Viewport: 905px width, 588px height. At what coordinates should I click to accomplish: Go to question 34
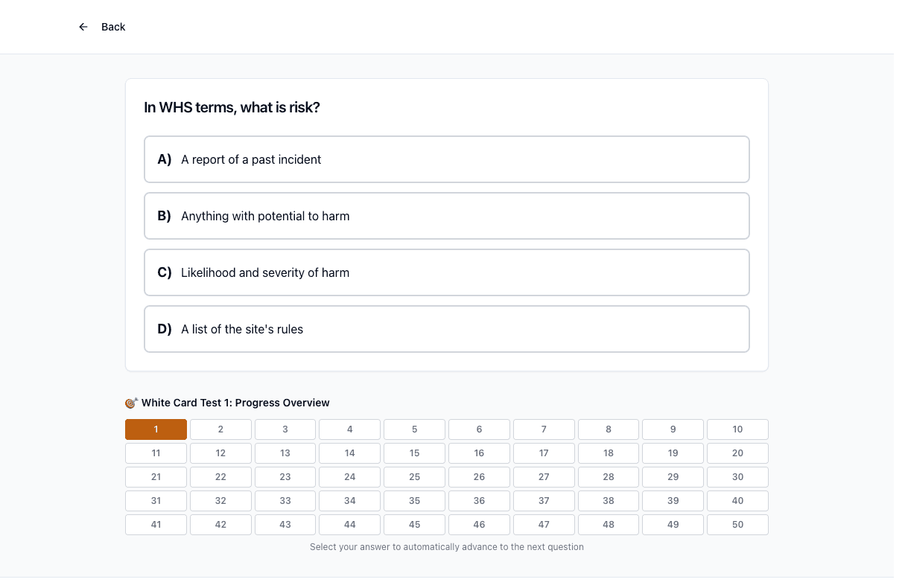350,501
